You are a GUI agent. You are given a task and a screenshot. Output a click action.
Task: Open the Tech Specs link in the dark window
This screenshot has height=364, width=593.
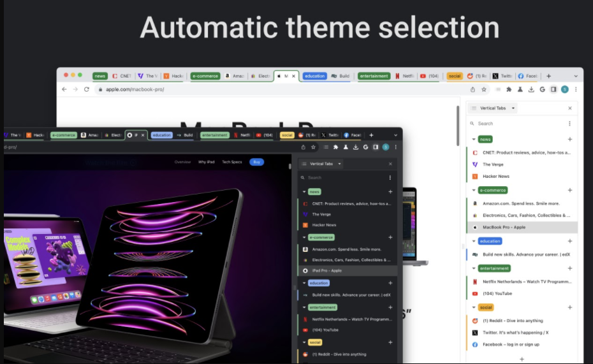232,162
